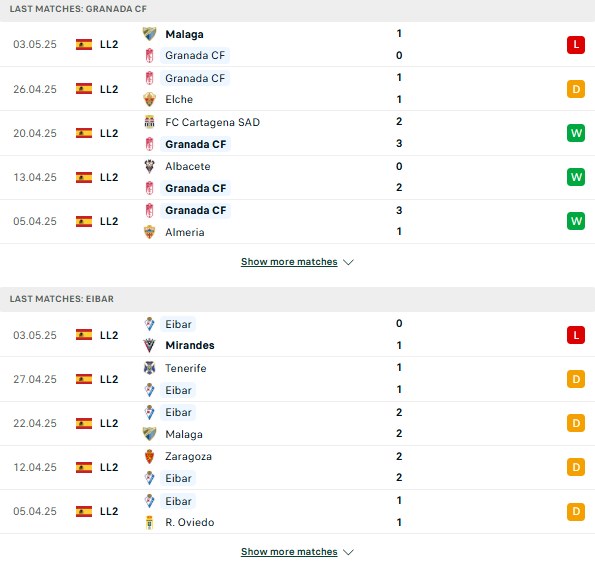The width and height of the screenshot is (595, 571).
Task: Click the Elche club crest icon
Action: [x=150, y=99]
